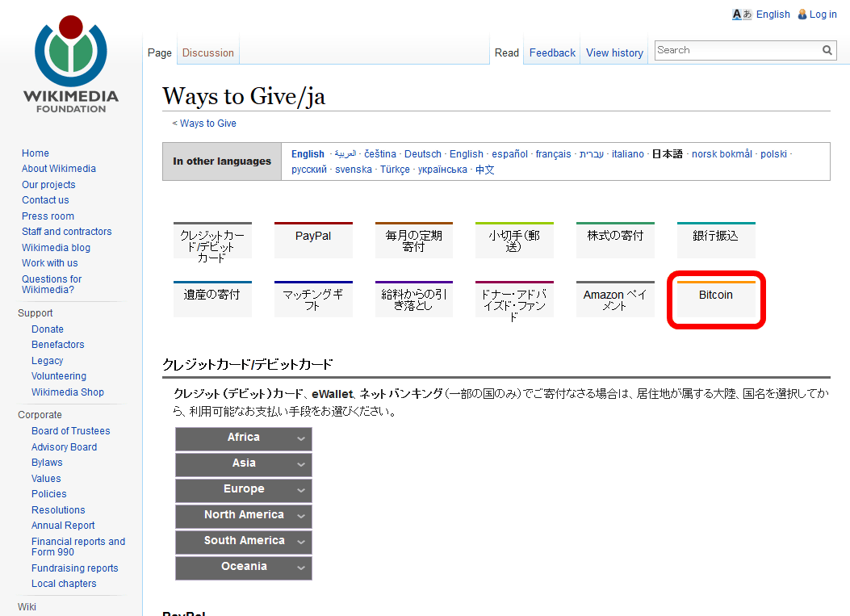Switch page language to русский
The width and height of the screenshot is (850, 616).
(x=309, y=170)
